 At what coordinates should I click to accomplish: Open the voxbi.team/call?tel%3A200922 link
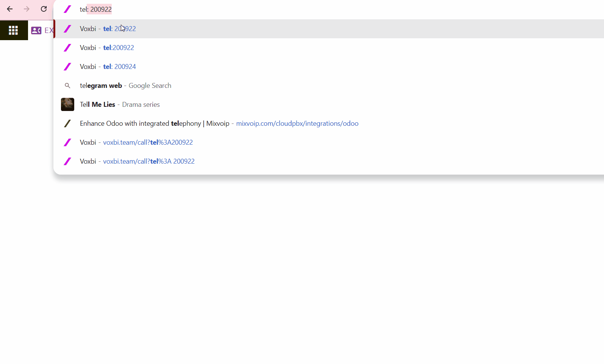pyautogui.click(x=148, y=142)
